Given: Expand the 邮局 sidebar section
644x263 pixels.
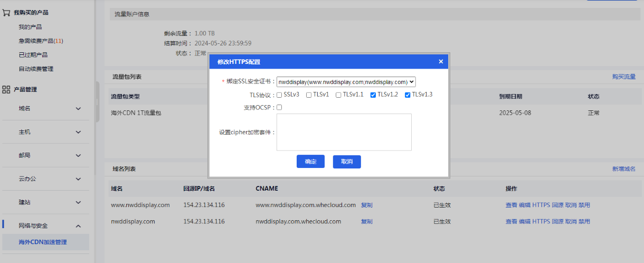Looking at the screenshot, I should tap(78, 156).
